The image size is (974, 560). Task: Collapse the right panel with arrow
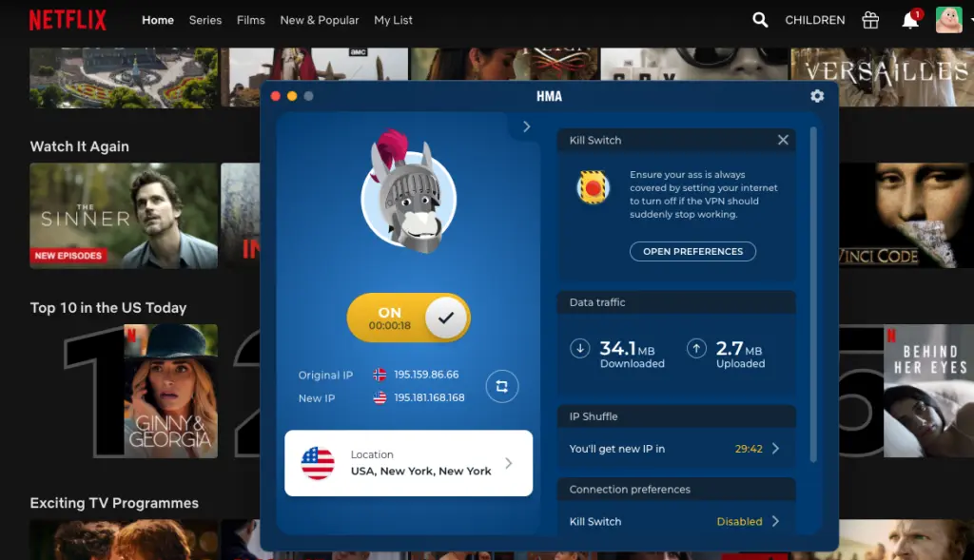(x=527, y=126)
